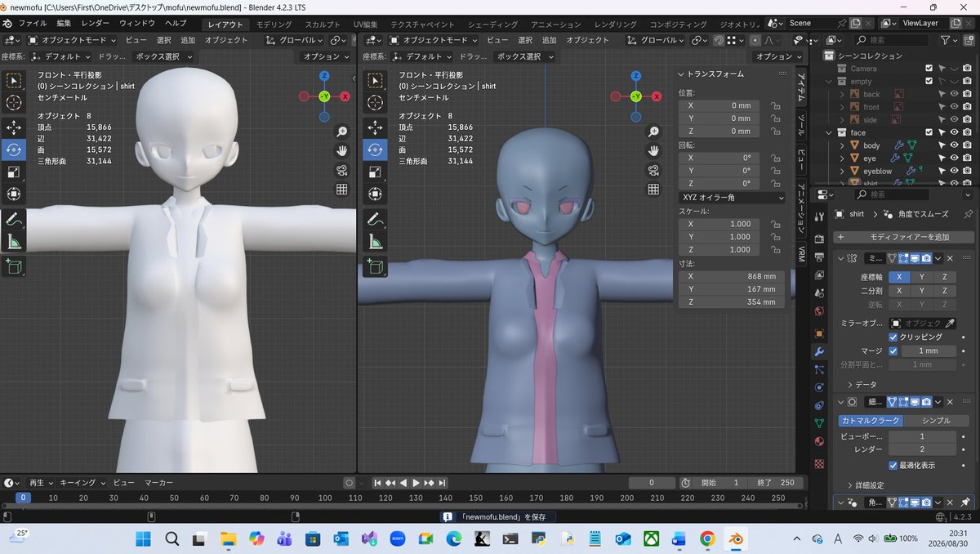The width and height of the screenshot is (980, 554).
Task: Toggle mirror axis Y button
Action: 922,277
